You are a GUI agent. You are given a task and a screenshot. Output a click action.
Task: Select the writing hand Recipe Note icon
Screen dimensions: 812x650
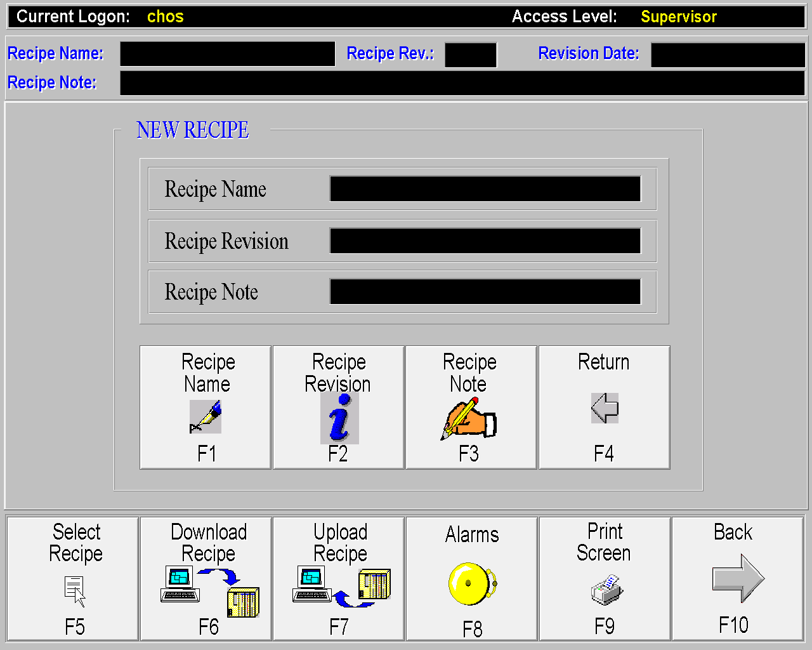click(x=469, y=418)
